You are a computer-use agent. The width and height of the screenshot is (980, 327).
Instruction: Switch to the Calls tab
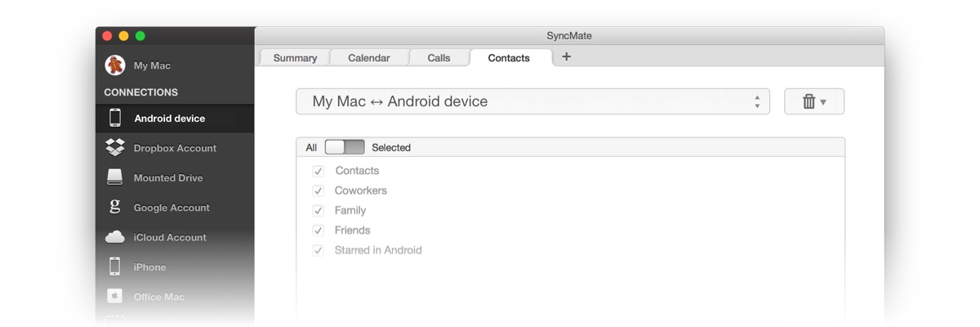[439, 58]
